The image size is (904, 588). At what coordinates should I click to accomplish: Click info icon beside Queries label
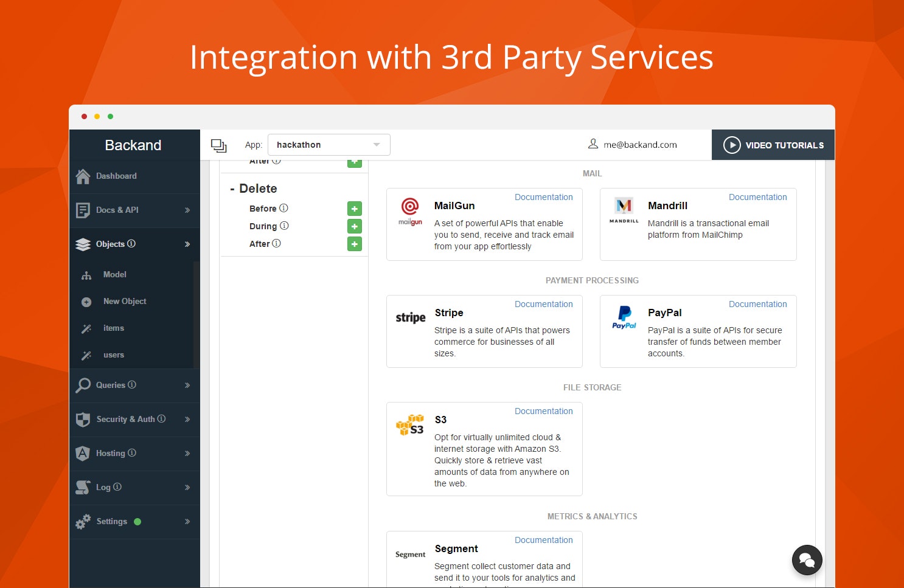click(x=132, y=385)
